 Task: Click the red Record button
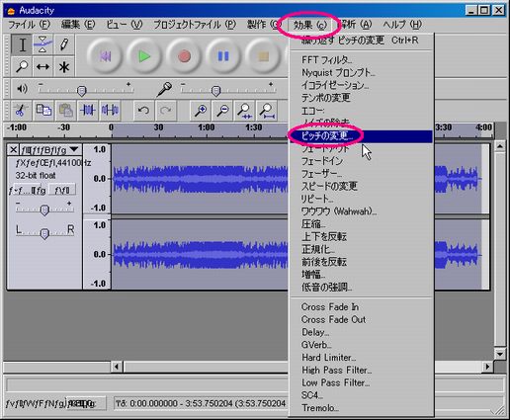tap(184, 56)
